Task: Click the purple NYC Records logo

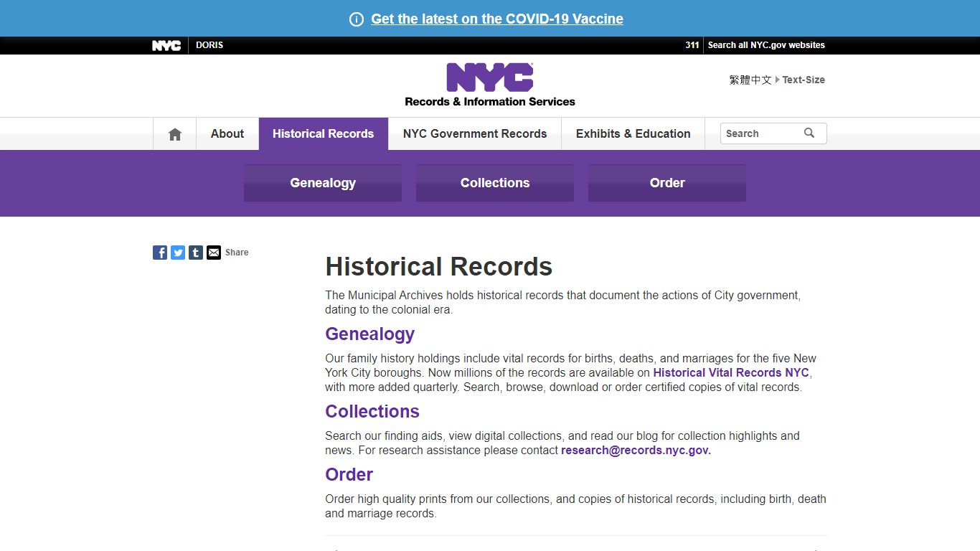Action: coord(490,85)
